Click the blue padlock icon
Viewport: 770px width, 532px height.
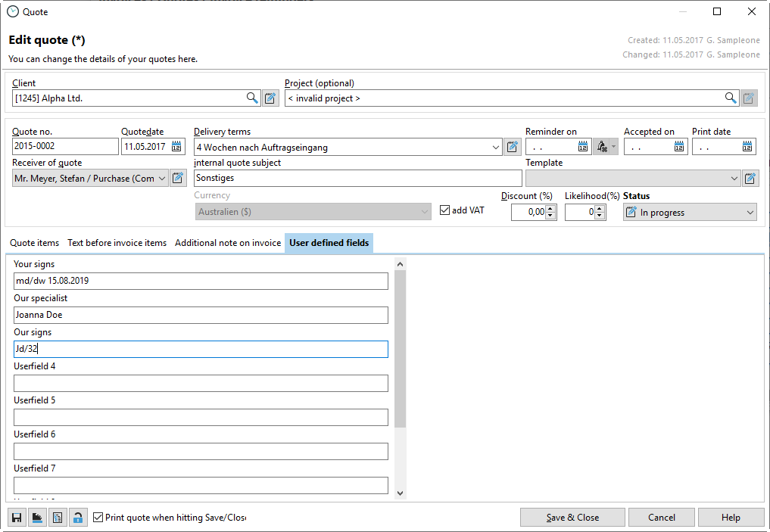pyautogui.click(x=78, y=518)
